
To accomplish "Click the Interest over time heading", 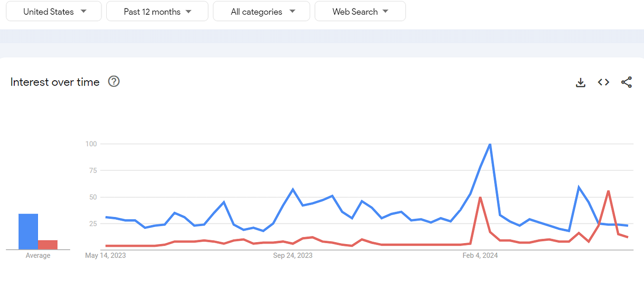I will pos(55,82).
